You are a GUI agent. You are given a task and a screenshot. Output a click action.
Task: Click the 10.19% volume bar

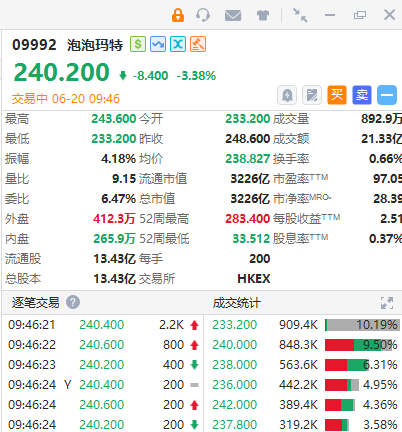pyautogui.click(x=362, y=325)
